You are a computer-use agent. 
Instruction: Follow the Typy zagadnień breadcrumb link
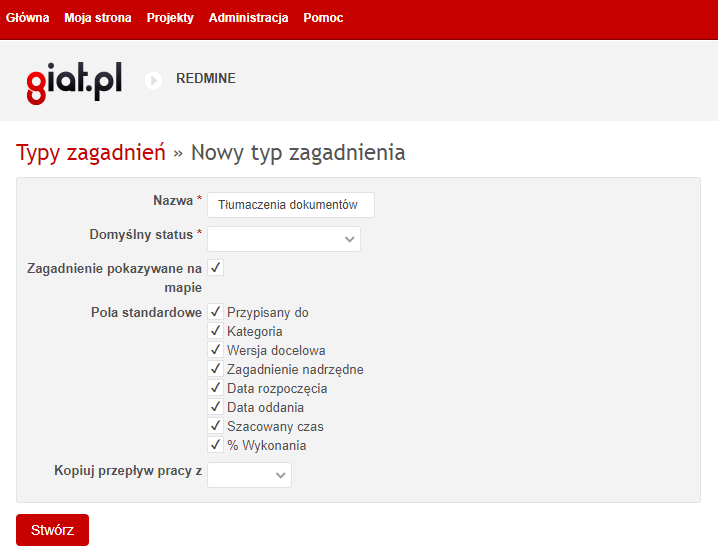pyautogui.click(x=91, y=152)
